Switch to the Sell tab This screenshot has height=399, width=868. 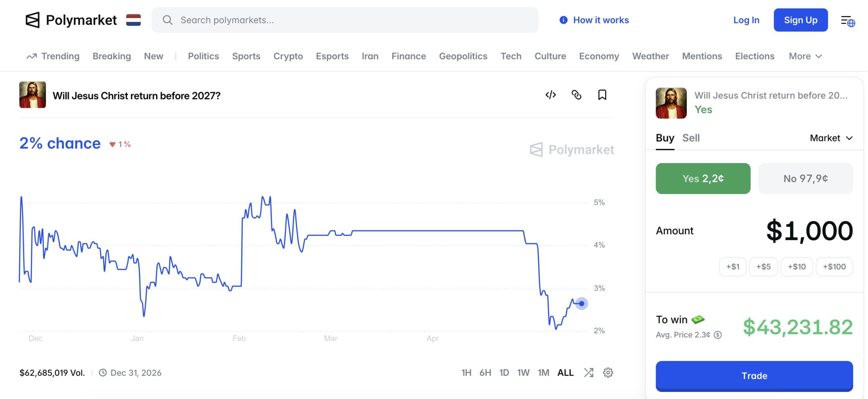[x=691, y=138]
